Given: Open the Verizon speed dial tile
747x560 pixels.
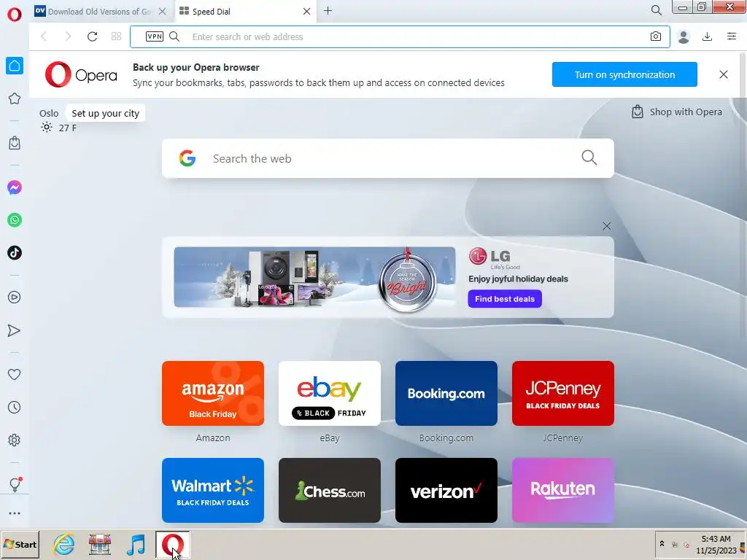Looking at the screenshot, I should tap(446, 491).
